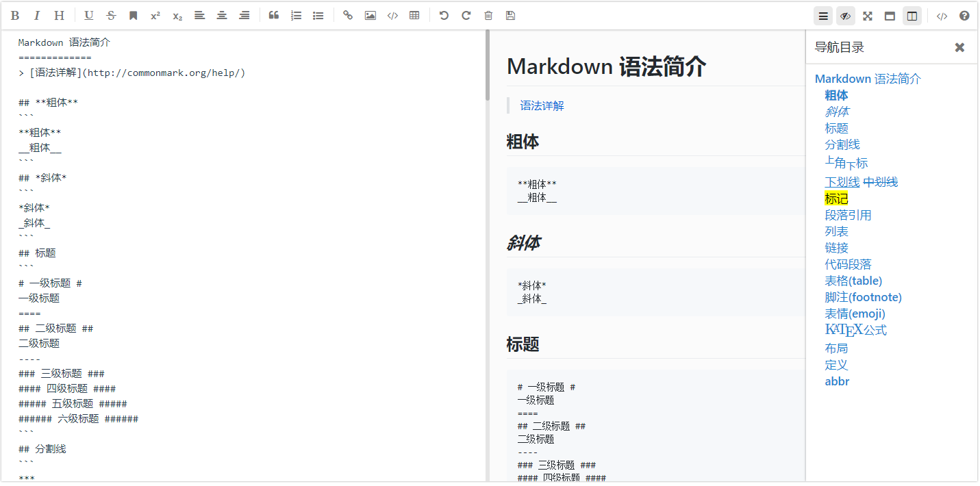Jump to the highlighted 标记 navigation entry

click(836, 199)
